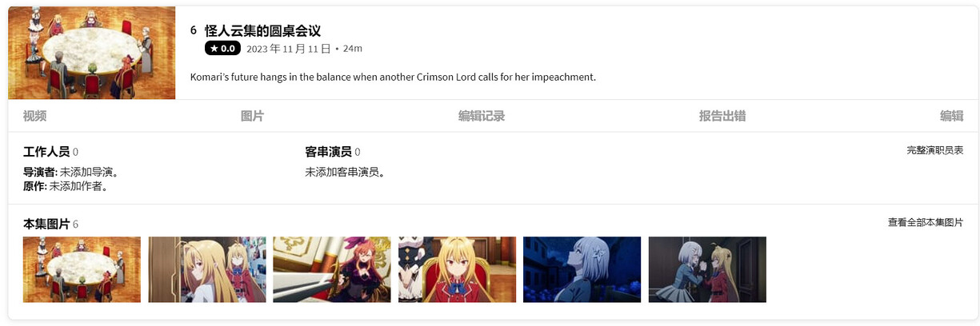Click the 客串演员 section heading
980x326 pixels.
pyautogui.click(x=328, y=152)
